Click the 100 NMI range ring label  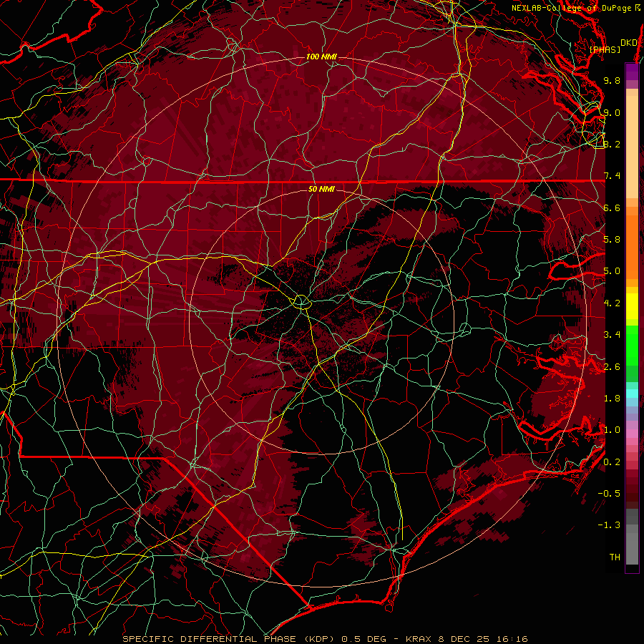(x=321, y=57)
